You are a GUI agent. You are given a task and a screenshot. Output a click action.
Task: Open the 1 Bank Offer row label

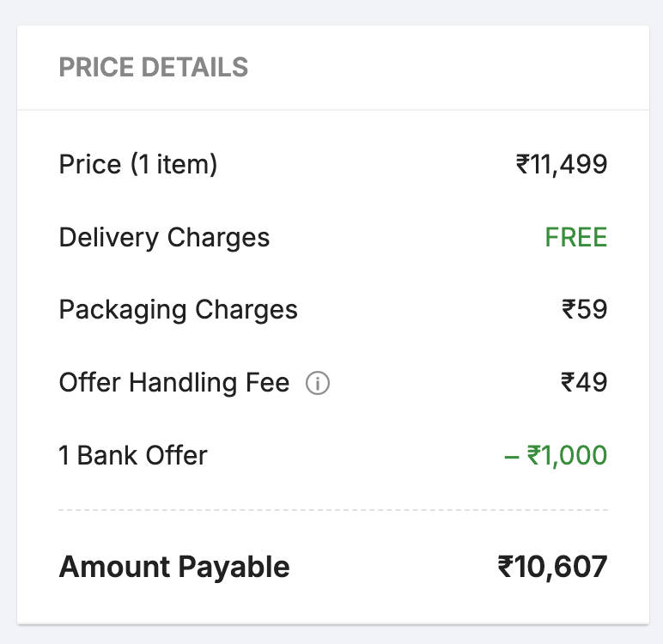133,455
